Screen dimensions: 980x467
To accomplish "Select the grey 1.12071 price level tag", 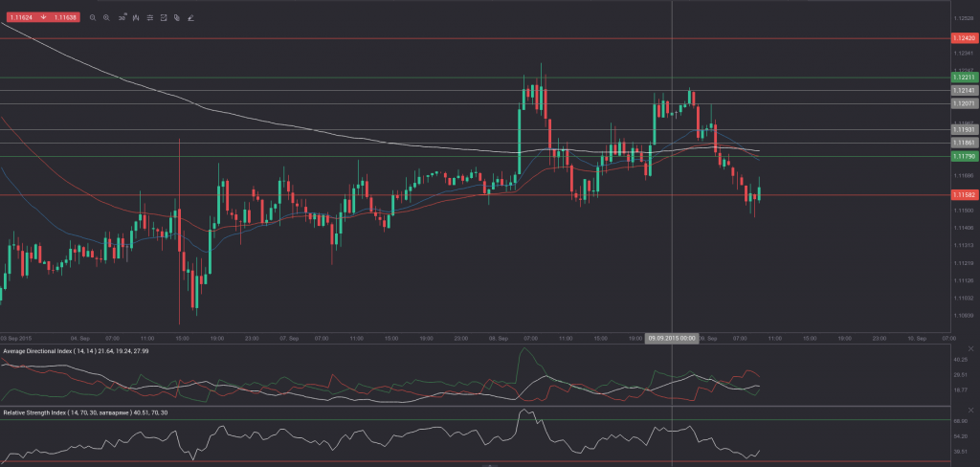I will coord(964,102).
